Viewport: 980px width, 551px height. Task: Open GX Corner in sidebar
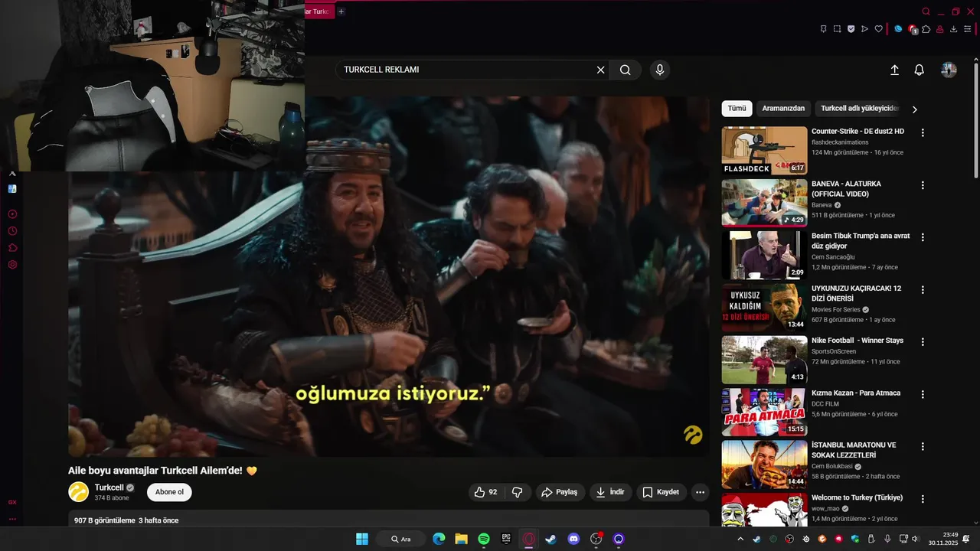[x=12, y=503]
